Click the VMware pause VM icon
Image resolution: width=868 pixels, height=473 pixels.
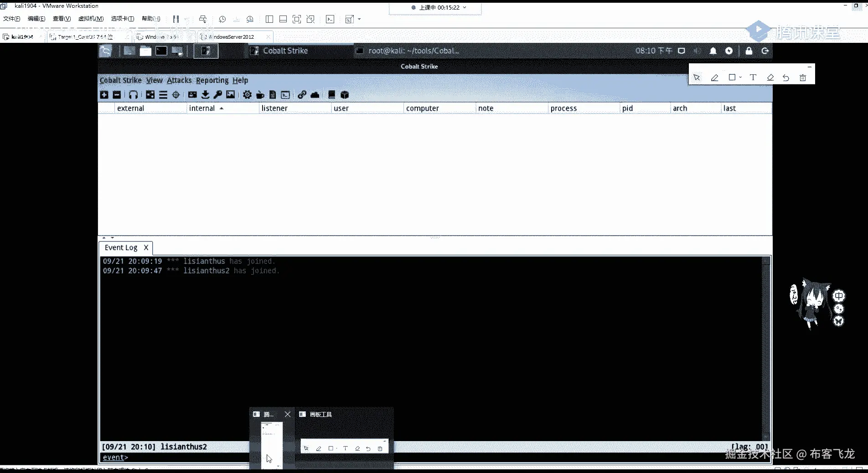(176, 19)
